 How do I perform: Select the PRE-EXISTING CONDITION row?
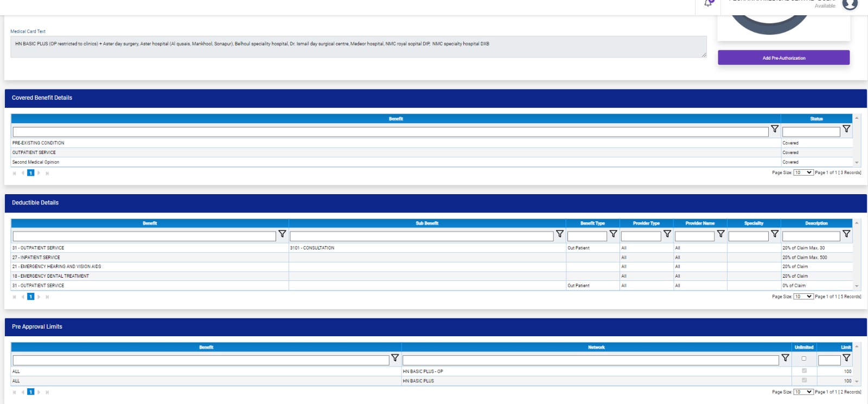[x=432, y=143]
